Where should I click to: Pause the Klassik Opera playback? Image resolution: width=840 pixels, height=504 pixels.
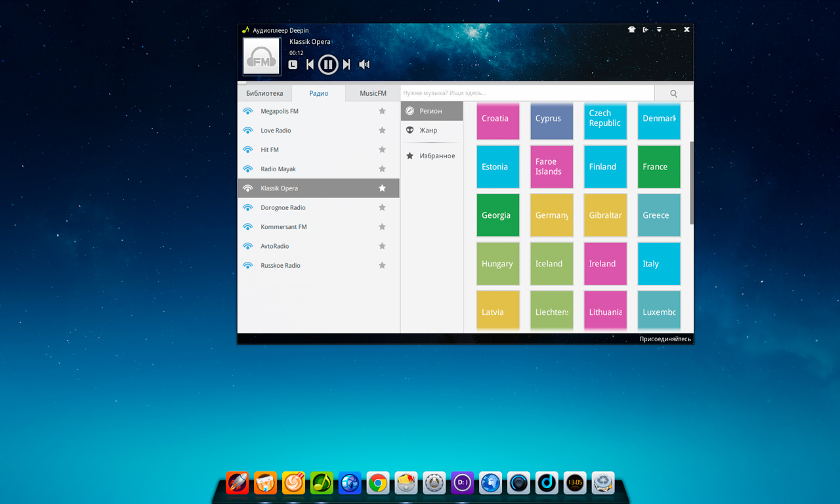click(x=328, y=64)
